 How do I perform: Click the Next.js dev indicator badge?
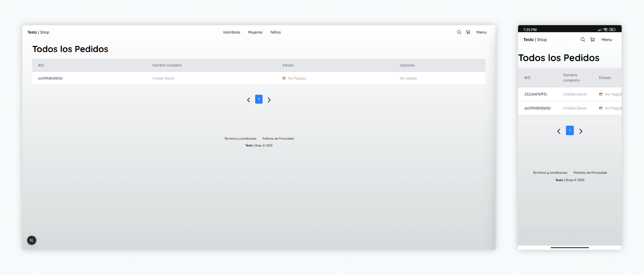coord(32,240)
